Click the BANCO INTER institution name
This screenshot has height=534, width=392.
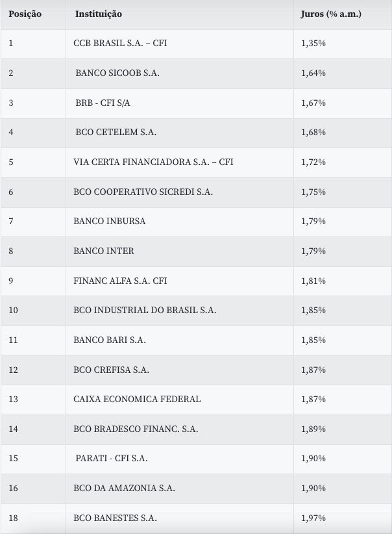coord(104,251)
